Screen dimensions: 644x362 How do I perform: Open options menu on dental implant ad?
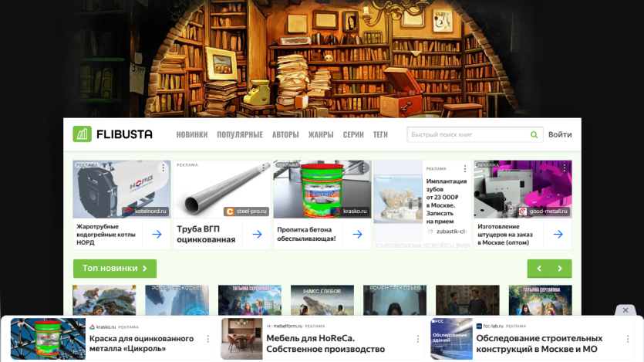coord(464,168)
